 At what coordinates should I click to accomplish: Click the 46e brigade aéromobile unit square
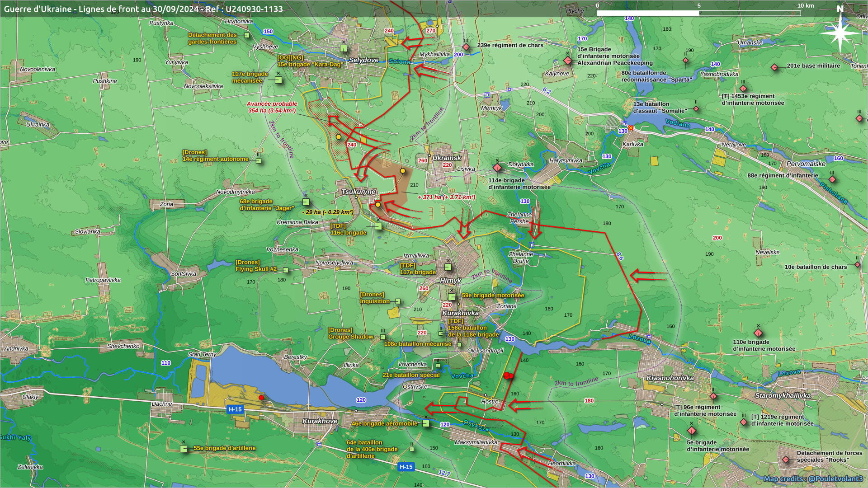coord(426,423)
